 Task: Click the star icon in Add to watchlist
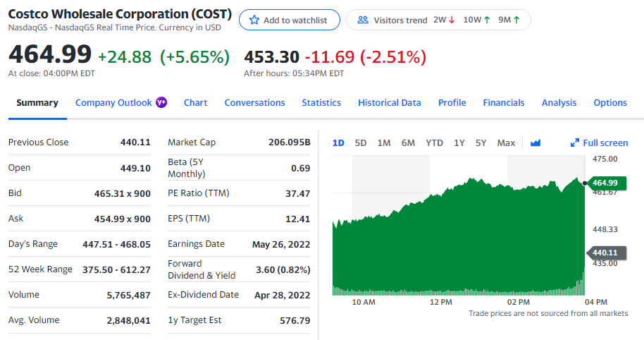coord(254,20)
